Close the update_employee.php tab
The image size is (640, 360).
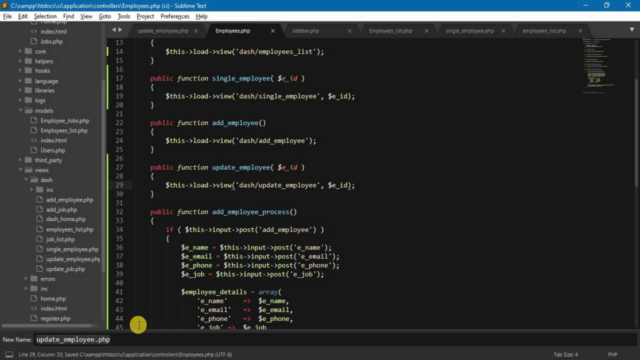(x=196, y=31)
